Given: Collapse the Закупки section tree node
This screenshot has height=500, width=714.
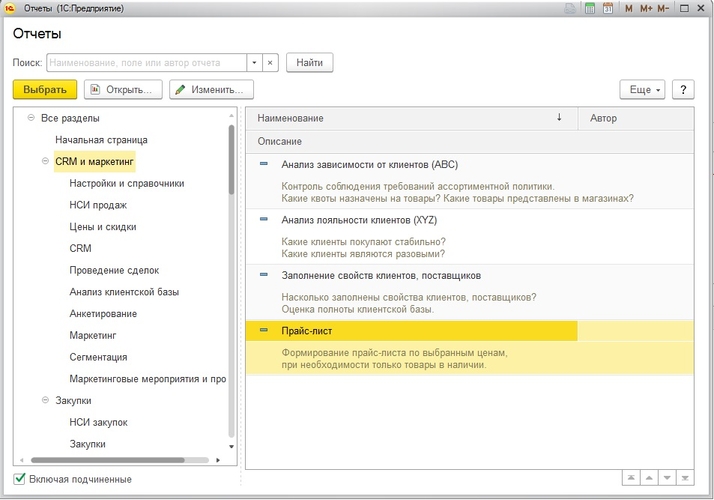Looking at the screenshot, I should (x=45, y=400).
